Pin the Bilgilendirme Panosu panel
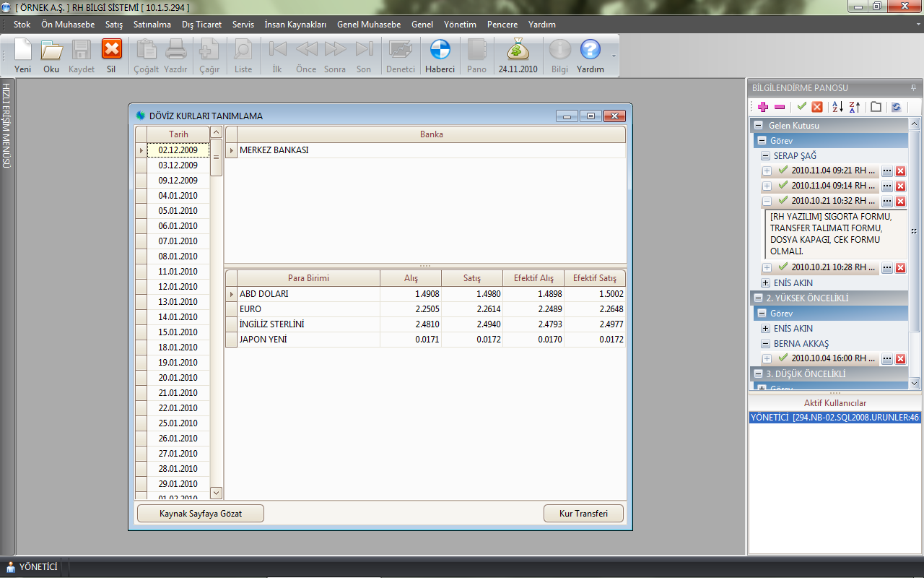This screenshot has height=578, width=924. [x=914, y=87]
